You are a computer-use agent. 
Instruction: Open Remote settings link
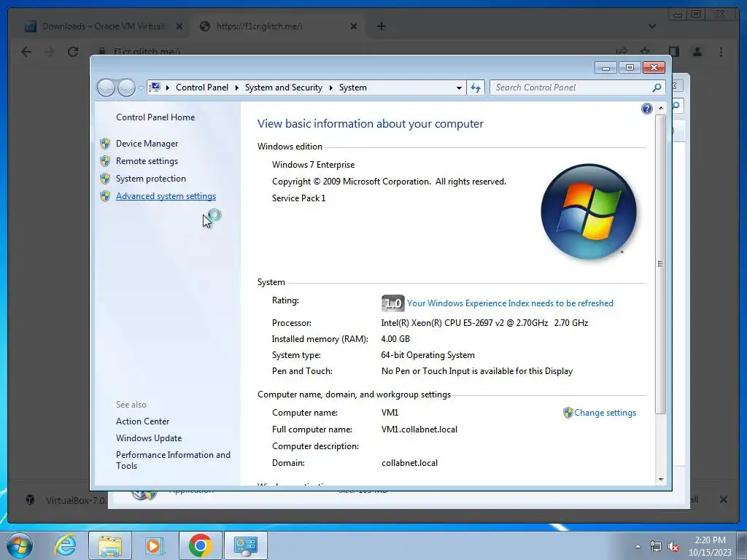(147, 161)
